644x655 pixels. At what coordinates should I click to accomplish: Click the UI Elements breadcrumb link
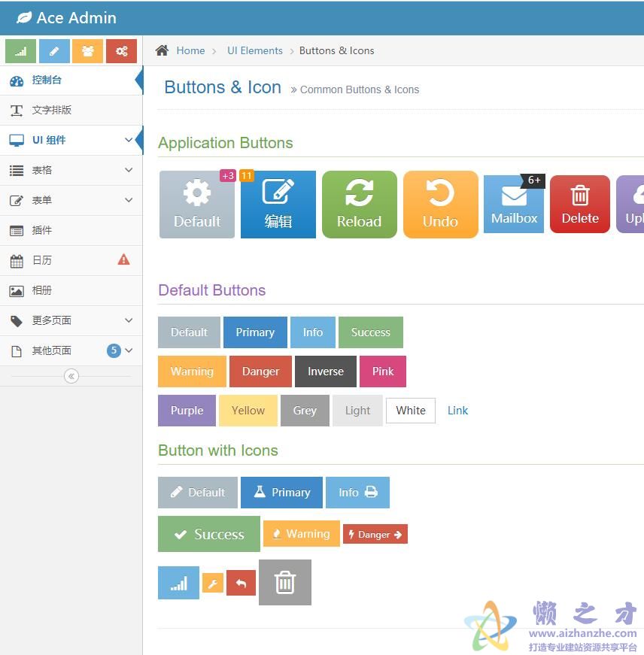click(x=255, y=50)
